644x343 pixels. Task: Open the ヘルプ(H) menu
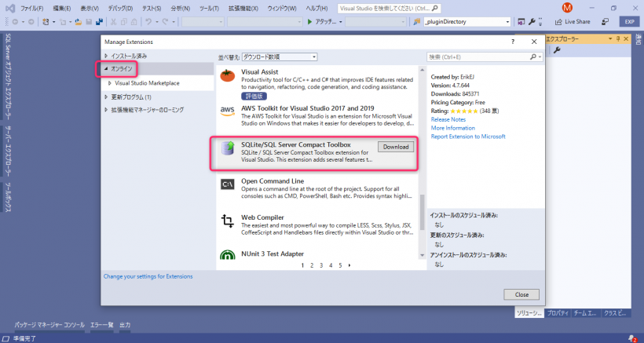[317, 8]
